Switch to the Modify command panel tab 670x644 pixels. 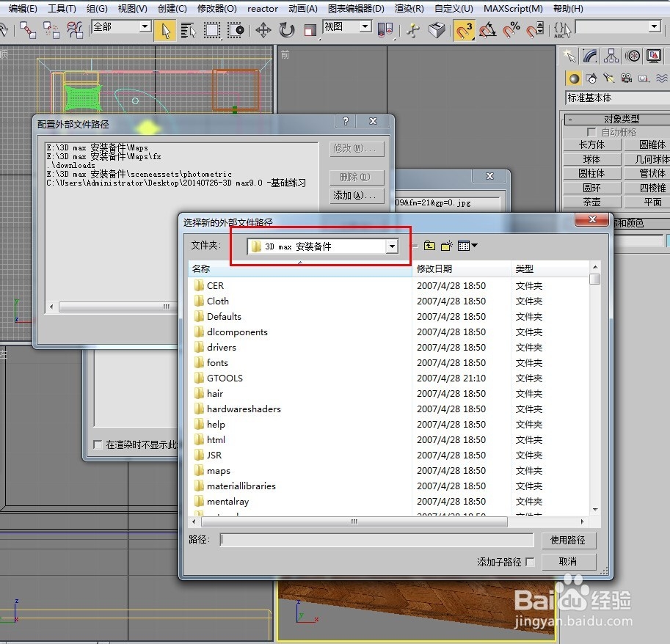(590, 56)
